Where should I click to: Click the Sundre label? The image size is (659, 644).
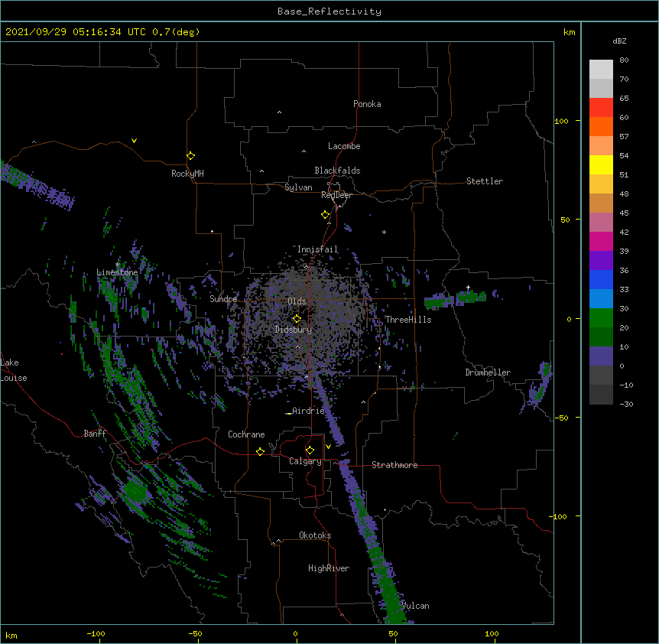pyautogui.click(x=223, y=299)
